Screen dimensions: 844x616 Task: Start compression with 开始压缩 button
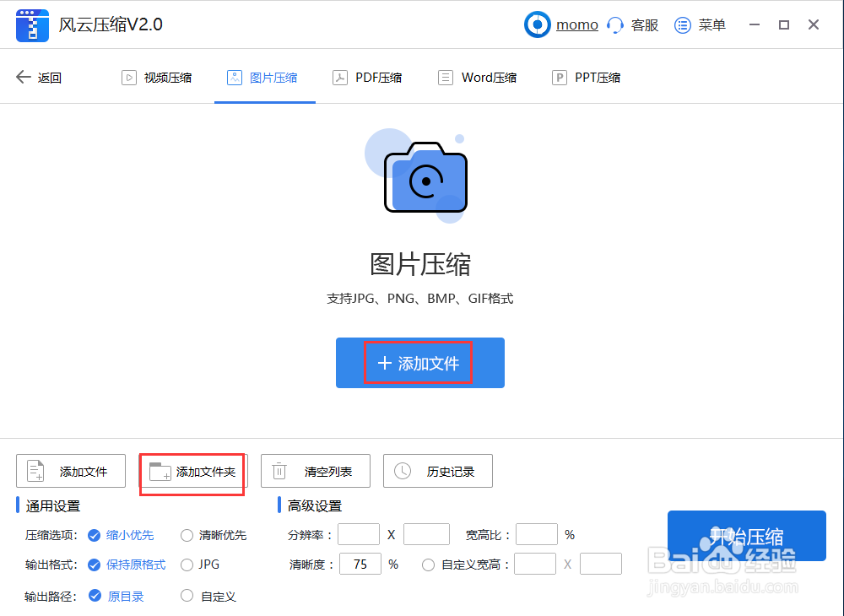tap(747, 536)
